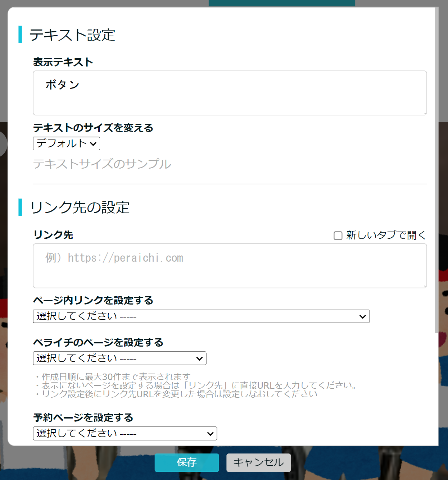Expand the ページ内リンクを設定する dropdown
The width and height of the screenshot is (448, 480).
201,316
